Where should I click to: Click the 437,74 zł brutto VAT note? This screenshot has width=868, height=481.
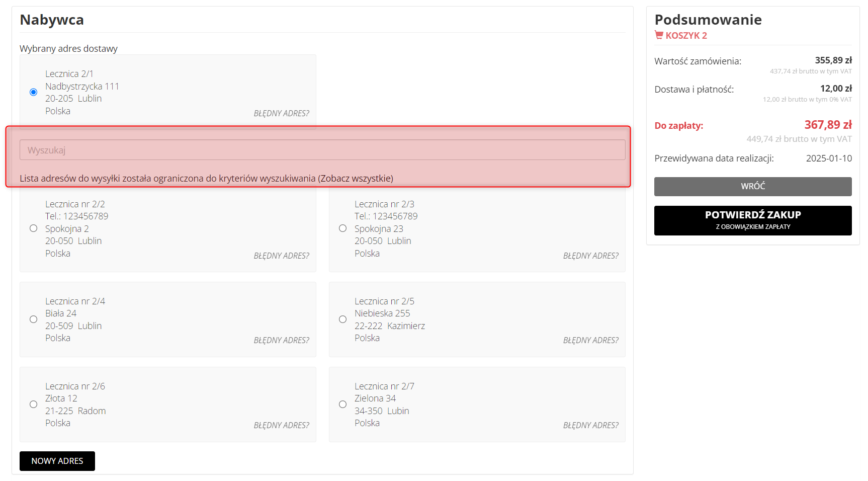pyautogui.click(x=811, y=71)
